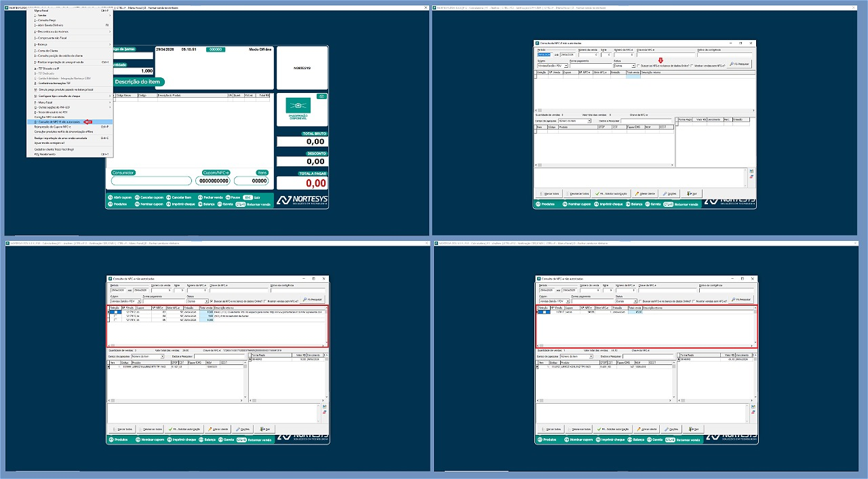Open Origem dropdown in bottom-left window
This screenshot has width=868, height=479.
tap(139, 301)
